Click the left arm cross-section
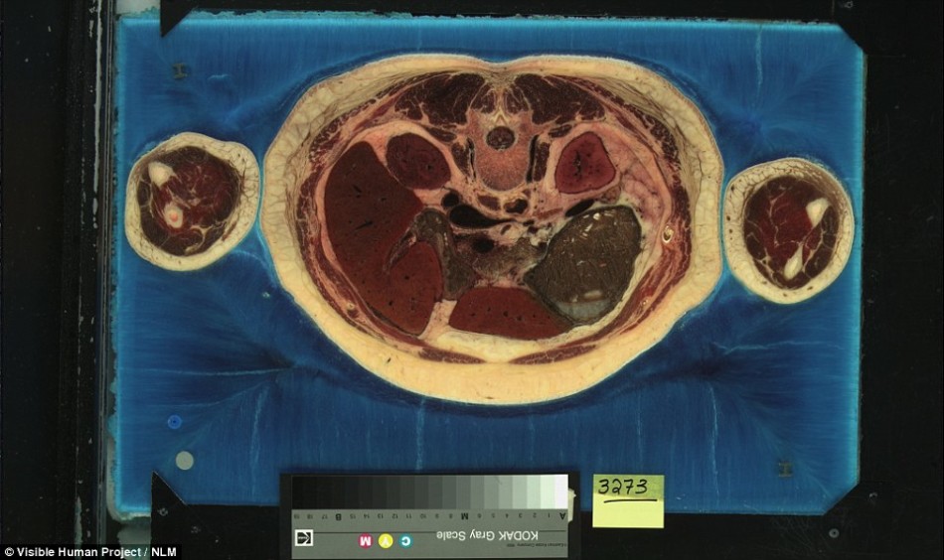 pos(192,201)
